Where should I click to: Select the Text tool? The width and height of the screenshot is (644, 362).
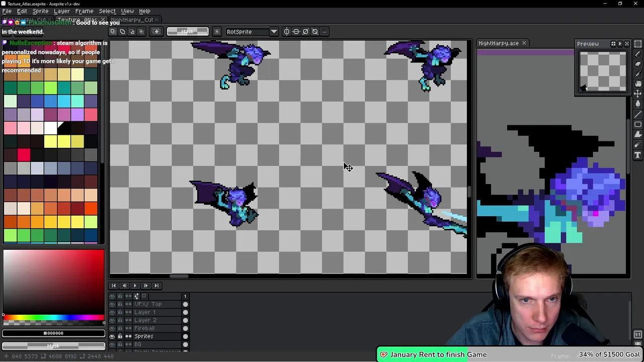(x=638, y=155)
